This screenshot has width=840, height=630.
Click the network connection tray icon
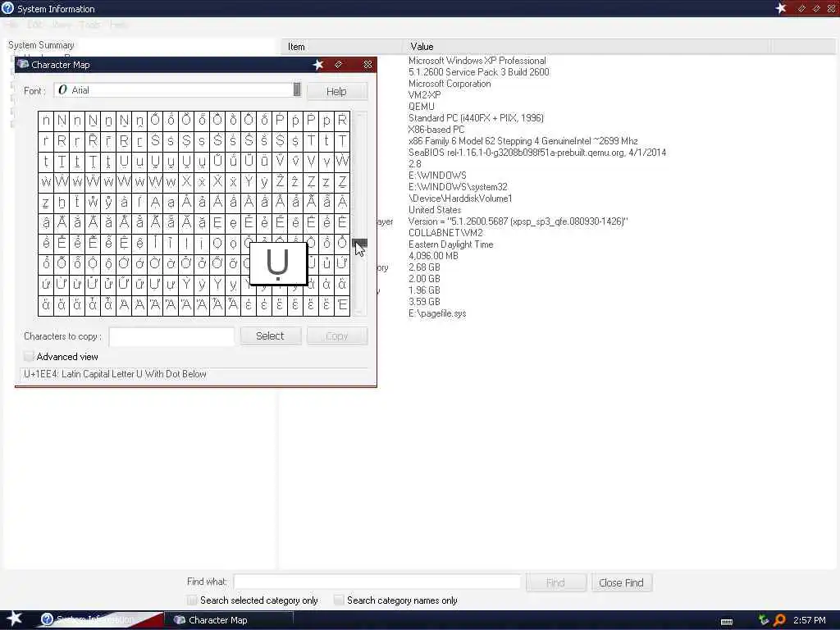[763, 620]
